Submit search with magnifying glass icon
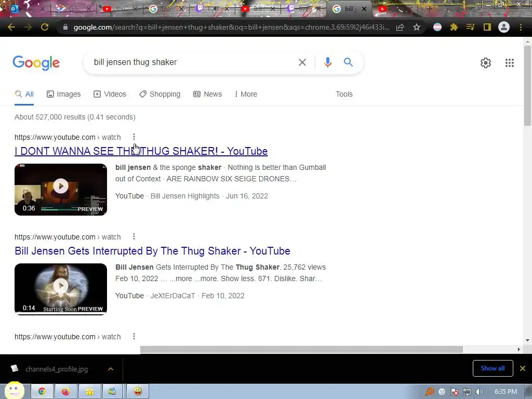532x399 pixels. click(348, 62)
